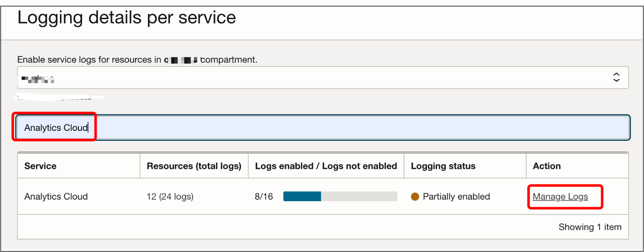Toggle the Analytics Cloud filter selection
The width and height of the screenshot is (644, 252).
click(55, 127)
